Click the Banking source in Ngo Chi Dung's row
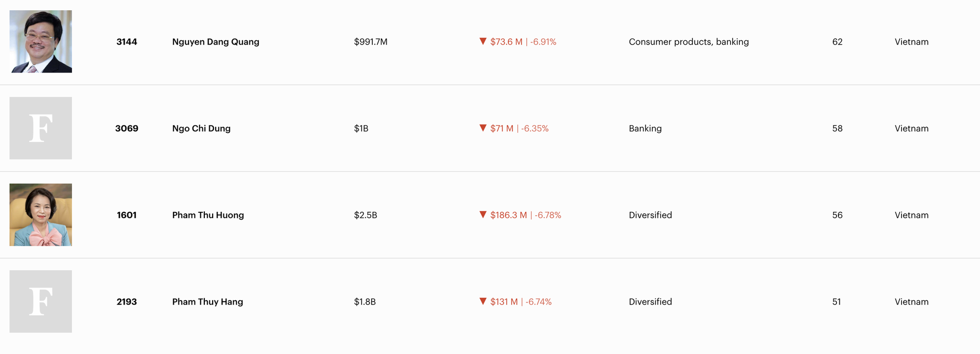 [645, 128]
